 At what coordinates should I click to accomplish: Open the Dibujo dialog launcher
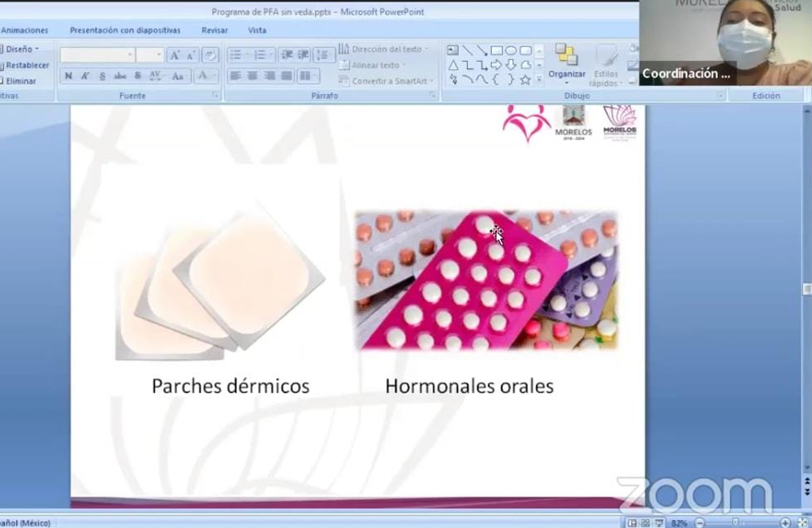719,95
